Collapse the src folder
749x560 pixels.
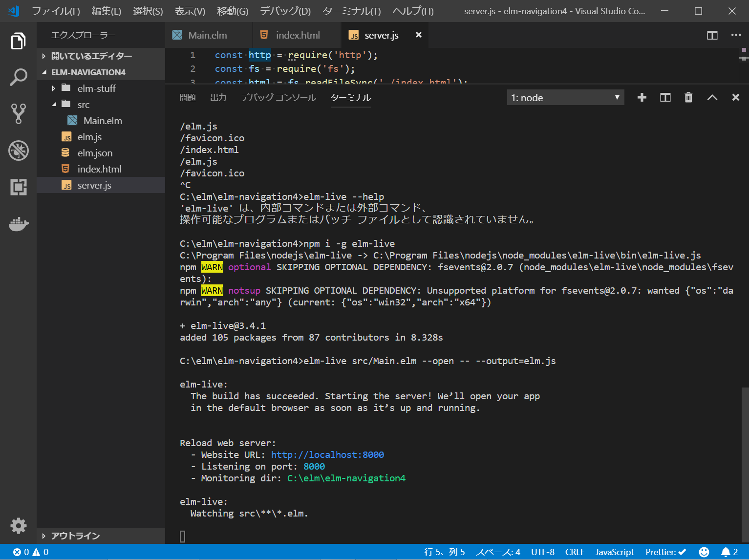click(83, 105)
